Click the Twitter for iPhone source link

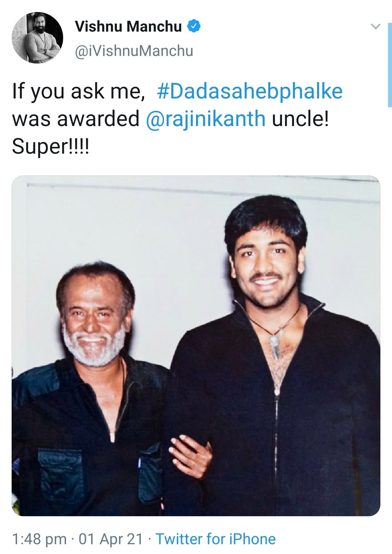point(216,539)
